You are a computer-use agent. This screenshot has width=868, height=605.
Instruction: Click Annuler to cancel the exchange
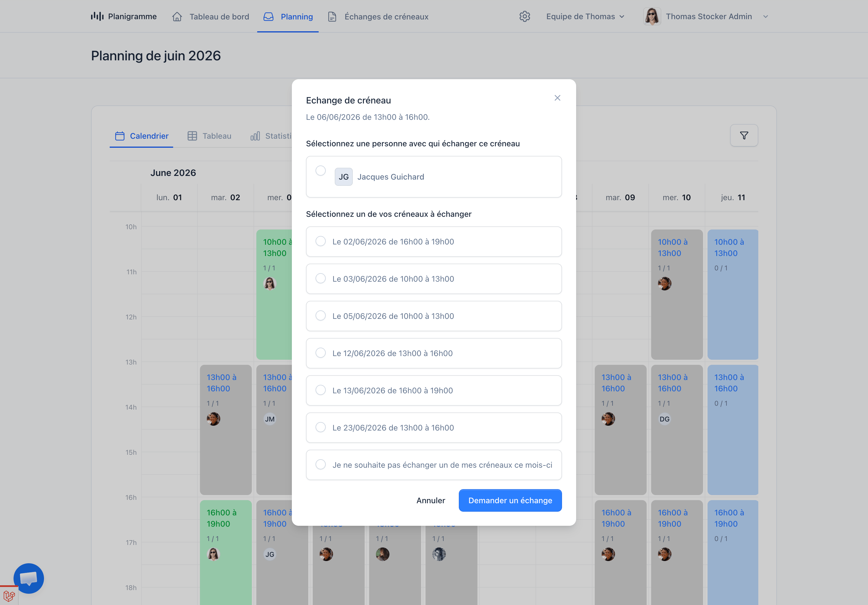(431, 500)
